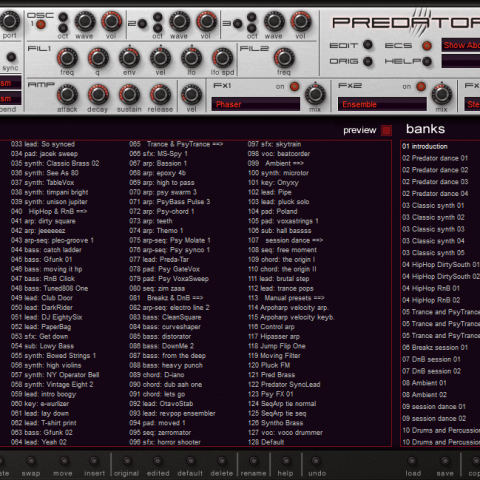
Task: Click the undo button
Action: (315, 461)
